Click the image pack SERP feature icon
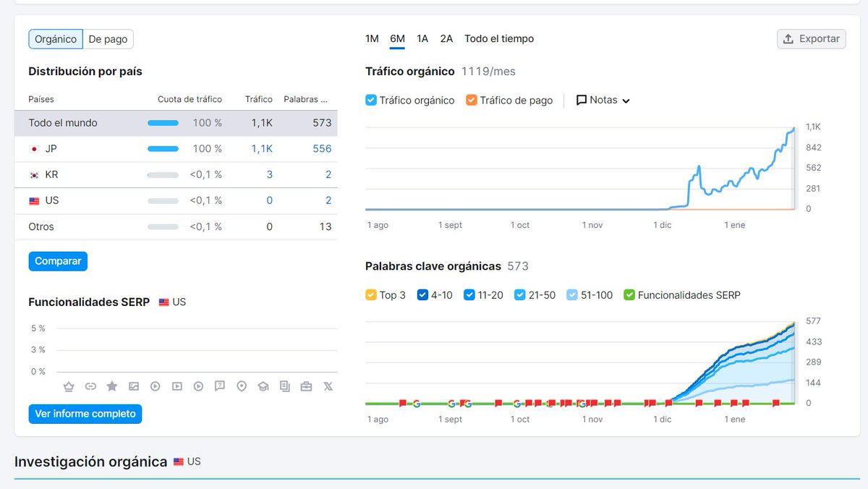Viewport: 868px width, 489px height. (134, 386)
